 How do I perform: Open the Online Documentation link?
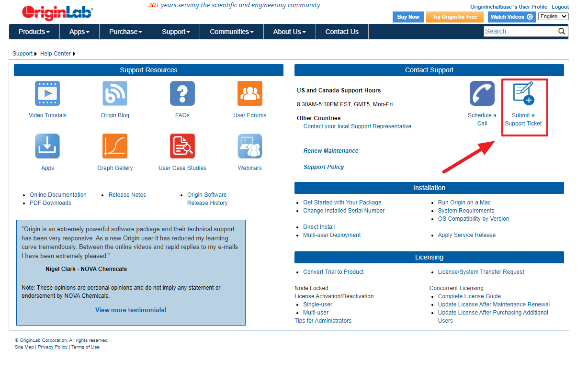pyautogui.click(x=58, y=195)
